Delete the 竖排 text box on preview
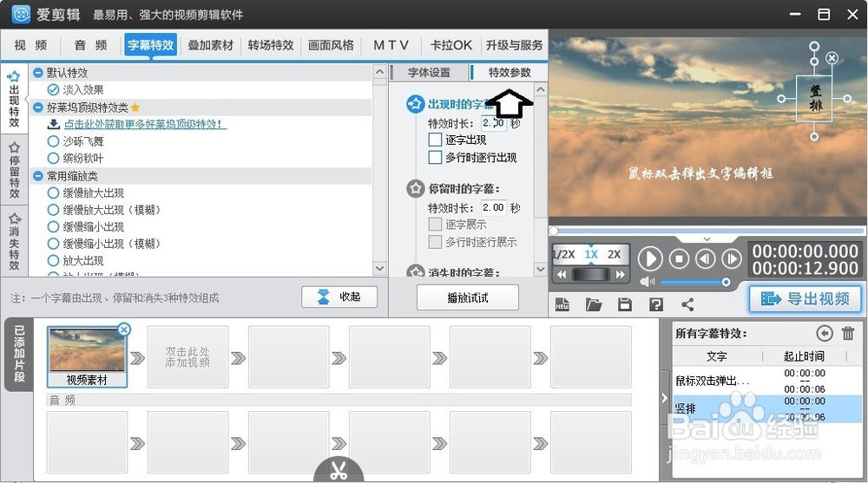This screenshot has width=868, height=483. click(832, 58)
